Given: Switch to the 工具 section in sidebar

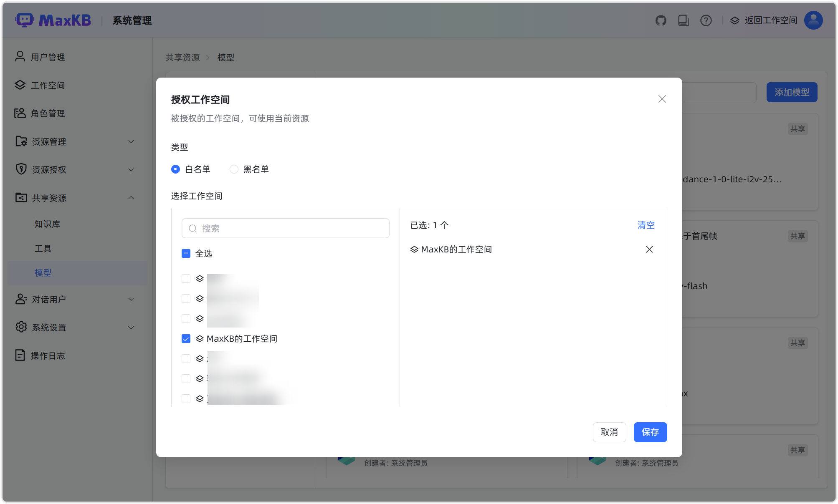Looking at the screenshot, I should pos(43,248).
